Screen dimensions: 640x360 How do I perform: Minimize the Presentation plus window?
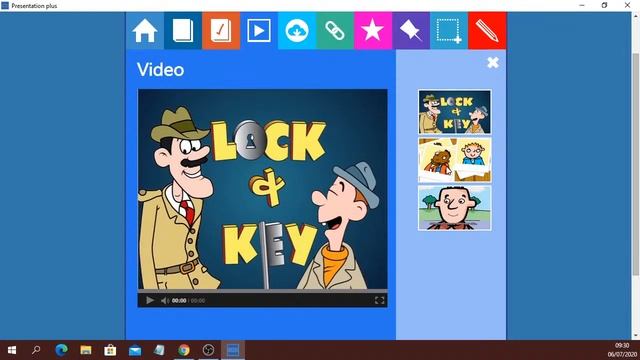[582, 5]
